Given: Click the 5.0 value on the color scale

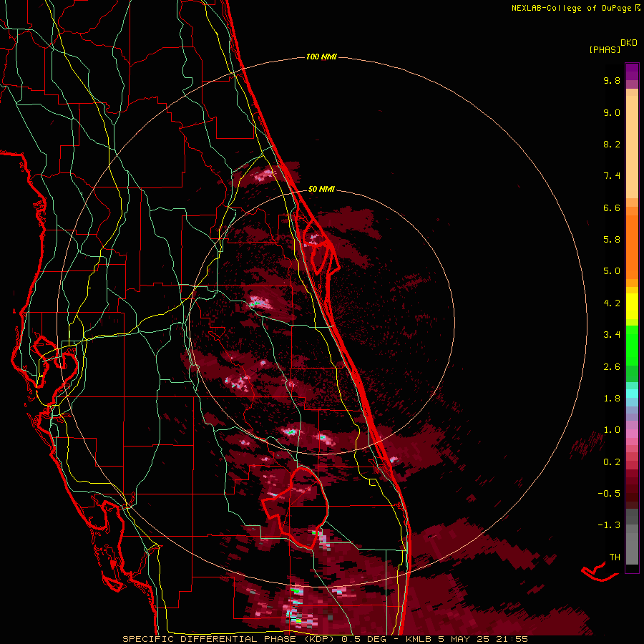Looking at the screenshot, I should click(612, 271).
